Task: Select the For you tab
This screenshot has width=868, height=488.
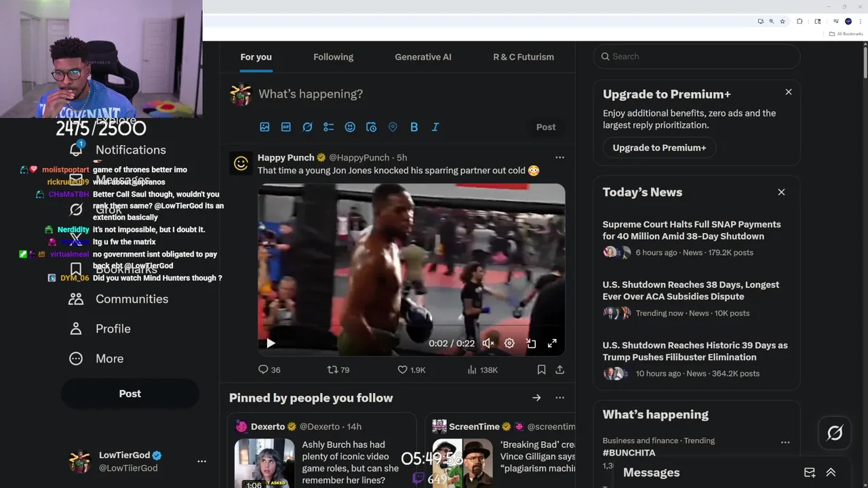Action: (x=256, y=57)
